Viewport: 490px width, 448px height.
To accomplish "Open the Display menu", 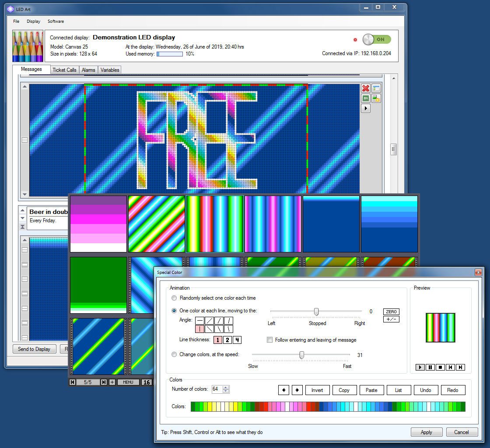I will point(33,21).
